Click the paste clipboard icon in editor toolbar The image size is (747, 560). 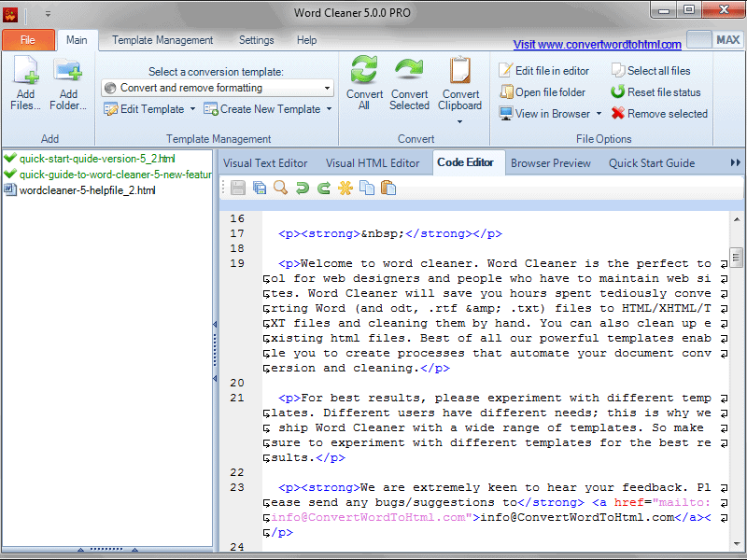[x=388, y=188]
